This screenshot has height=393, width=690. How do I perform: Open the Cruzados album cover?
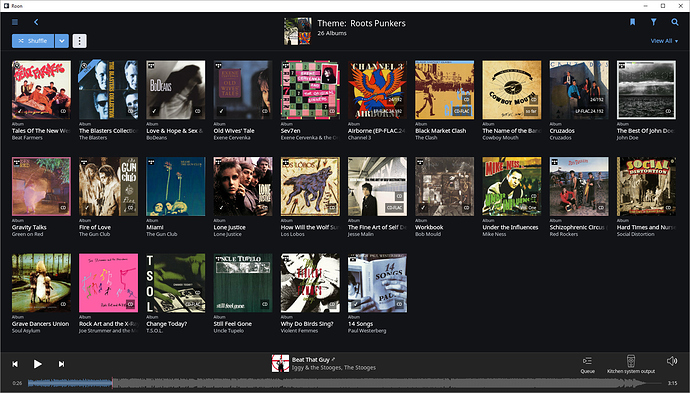[x=579, y=90]
